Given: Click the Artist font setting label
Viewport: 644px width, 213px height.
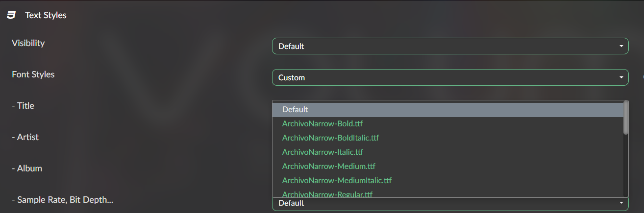Looking at the screenshot, I should click(x=25, y=137).
